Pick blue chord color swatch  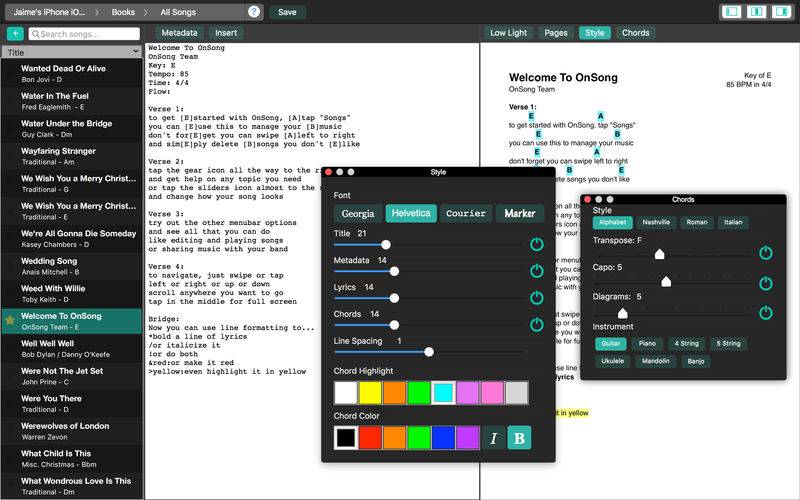click(443, 438)
